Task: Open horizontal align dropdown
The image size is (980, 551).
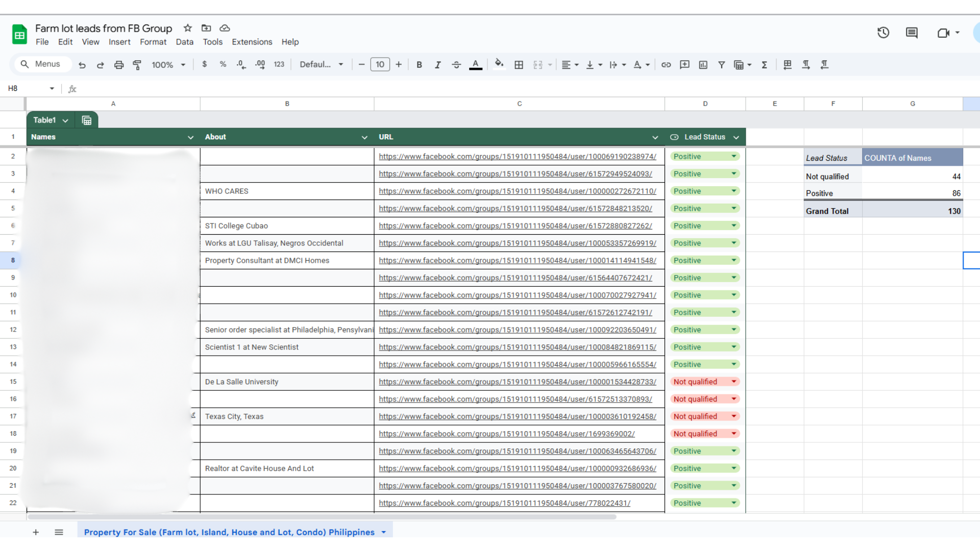Action: 570,65
